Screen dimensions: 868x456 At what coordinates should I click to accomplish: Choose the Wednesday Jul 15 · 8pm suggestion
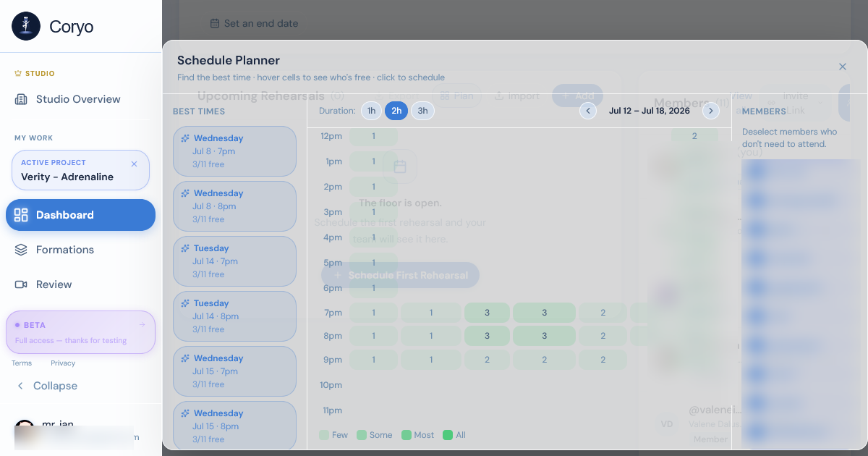234,425
